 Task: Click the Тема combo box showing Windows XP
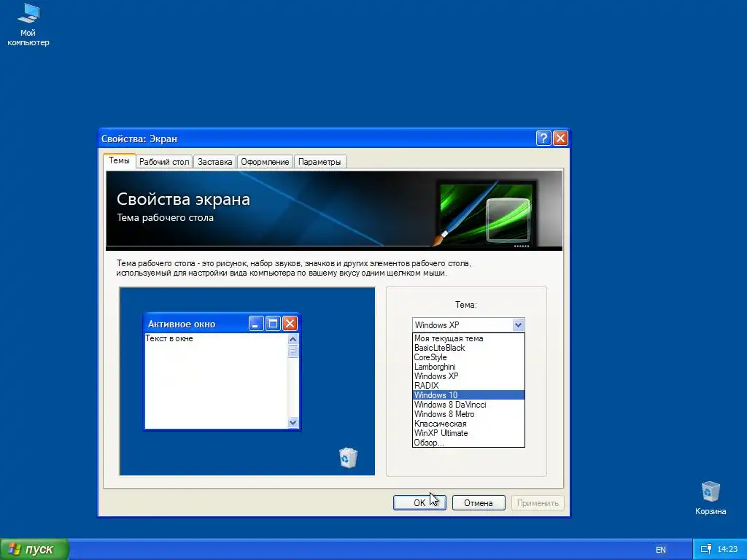tap(468, 324)
